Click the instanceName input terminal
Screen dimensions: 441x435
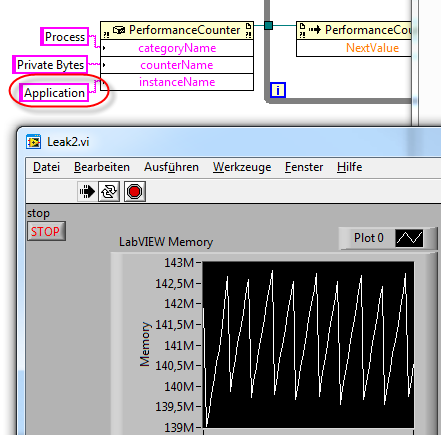pyautogui.click(x=177, y=82)
